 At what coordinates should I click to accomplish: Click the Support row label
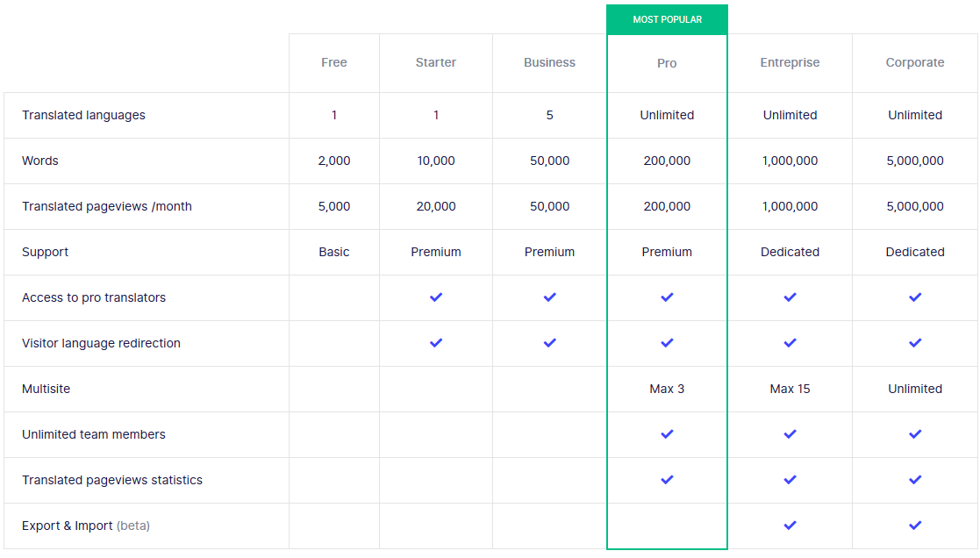(x=45, y=252)
